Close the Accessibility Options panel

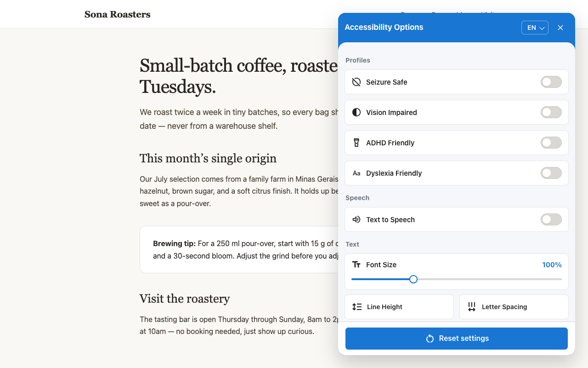[x=560, y=28]
